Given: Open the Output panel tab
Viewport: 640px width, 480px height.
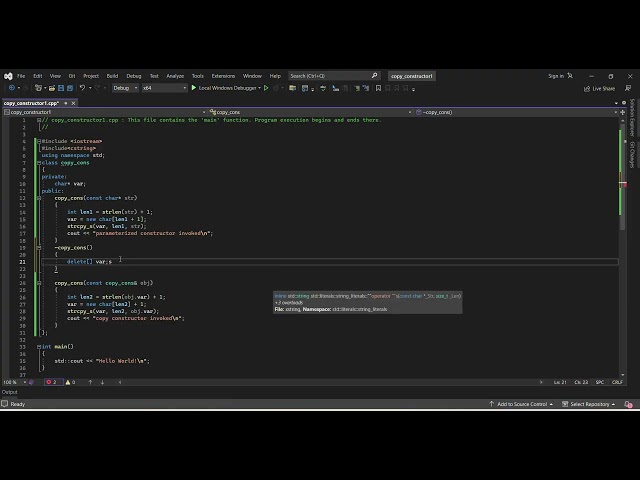Looking at the screenshot, I should [9, 392].
